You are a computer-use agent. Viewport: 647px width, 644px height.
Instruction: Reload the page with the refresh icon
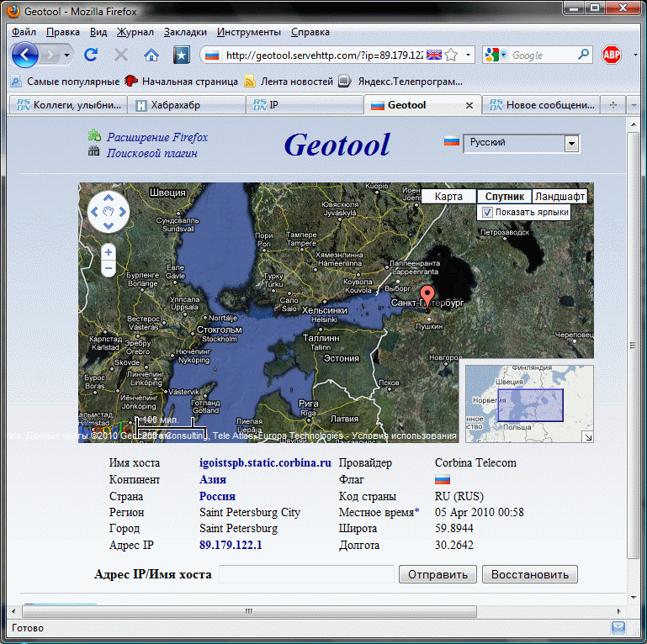[91, 55]
